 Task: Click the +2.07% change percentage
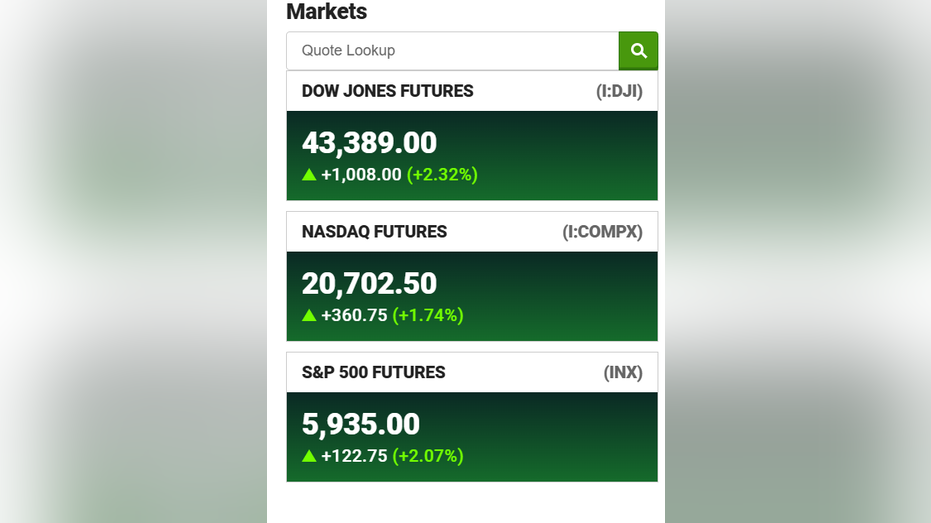coord(428,456)
